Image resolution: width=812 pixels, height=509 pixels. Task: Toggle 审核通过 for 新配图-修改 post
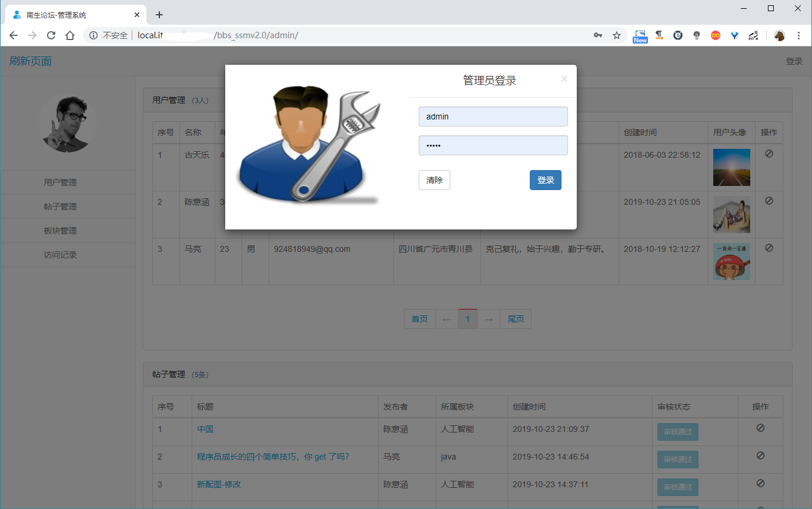(677, 487)
